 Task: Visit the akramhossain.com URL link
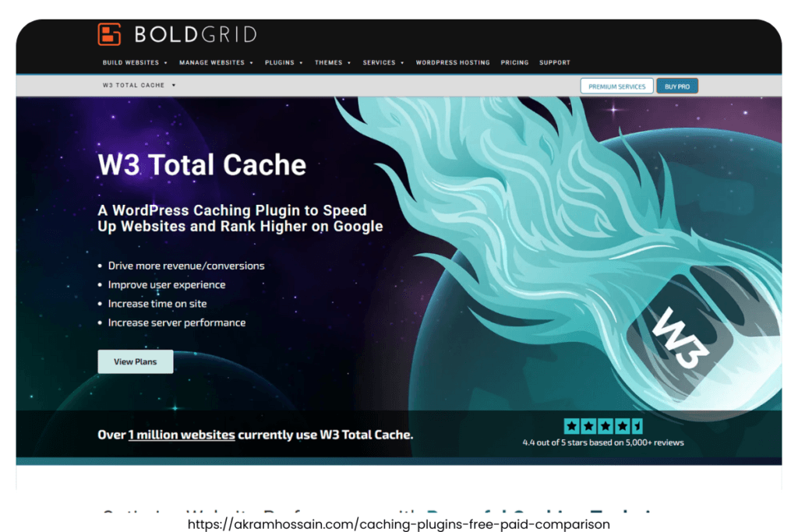[x=399, y=525]
